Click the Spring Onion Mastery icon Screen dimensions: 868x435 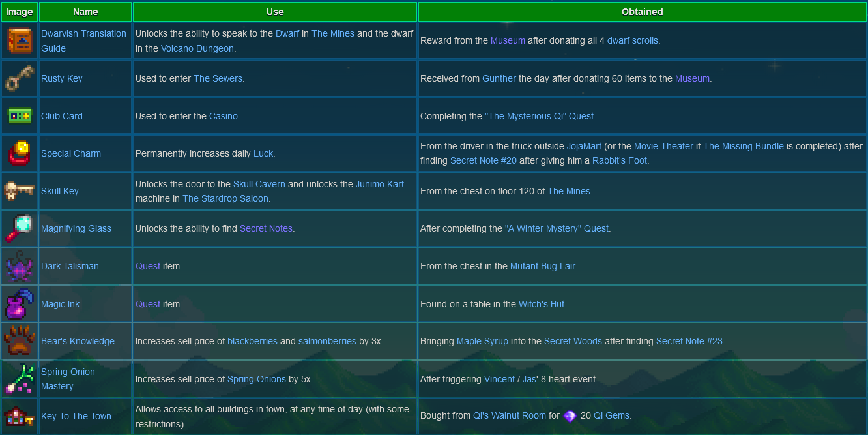20,379
